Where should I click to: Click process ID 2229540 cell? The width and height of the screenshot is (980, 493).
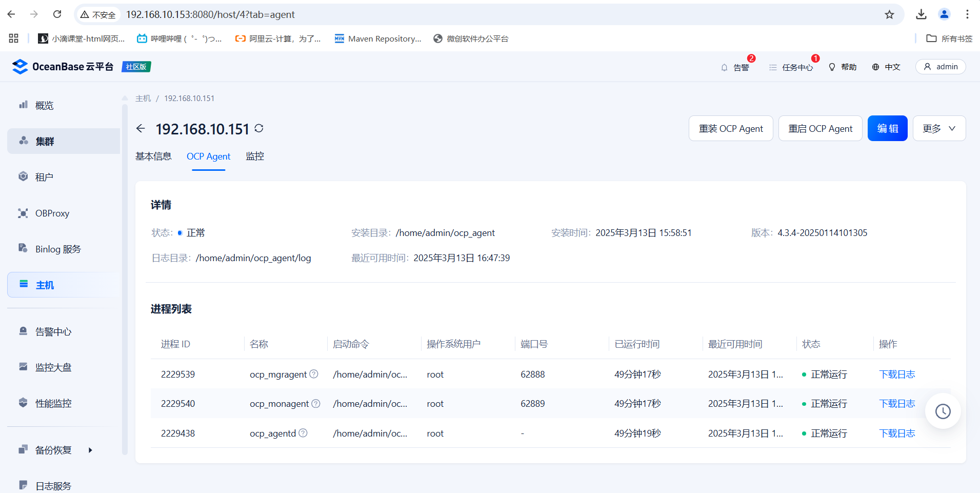click(178, 404)
